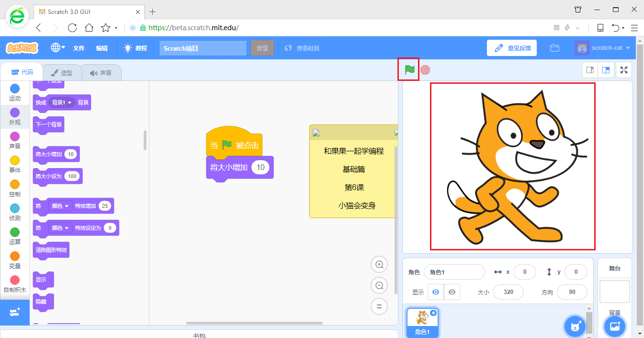The width and height of the screenshot is (644, 338).
Task: Zoom in the code workspace
Action: tap(379, 264)
